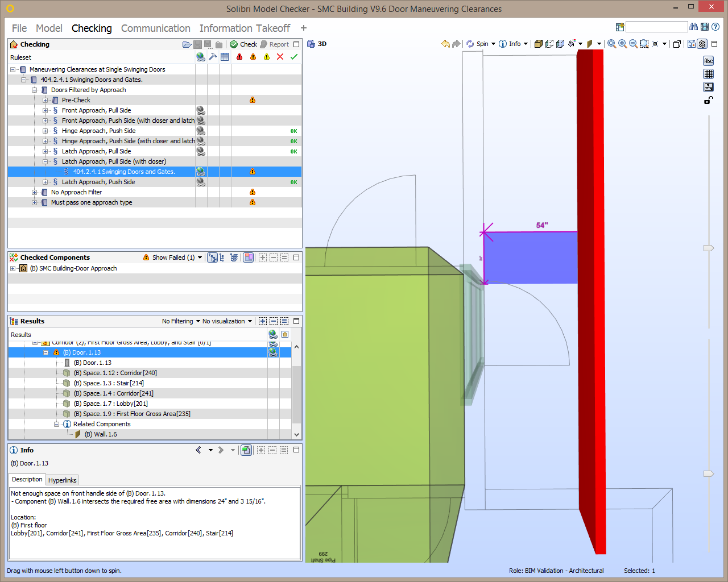Click the upper slider handle at right of 3D view
728x582 pixels.
click(708, 248)
